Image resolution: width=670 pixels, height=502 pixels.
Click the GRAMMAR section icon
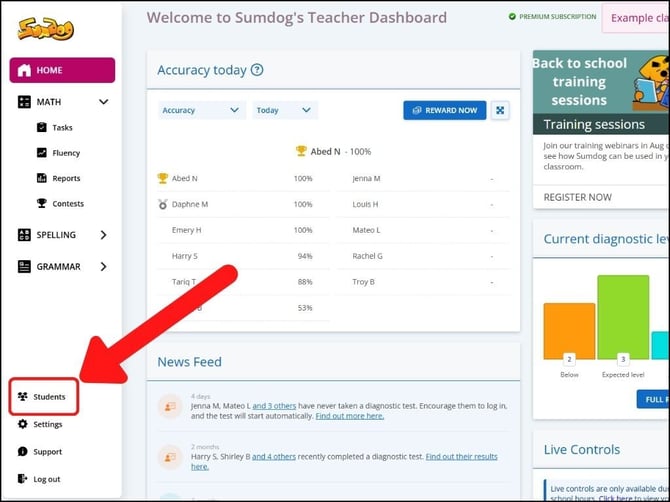click(x=24, y=267)
